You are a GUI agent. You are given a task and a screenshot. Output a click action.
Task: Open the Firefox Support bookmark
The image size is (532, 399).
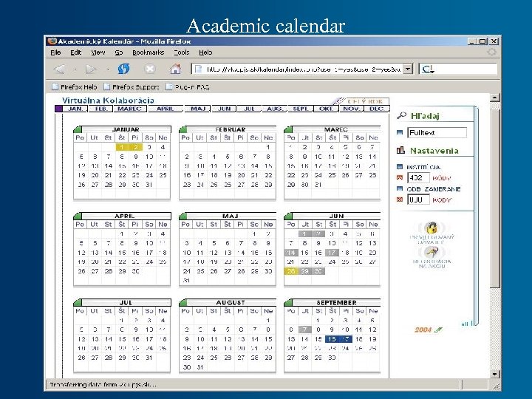point(132,87)
